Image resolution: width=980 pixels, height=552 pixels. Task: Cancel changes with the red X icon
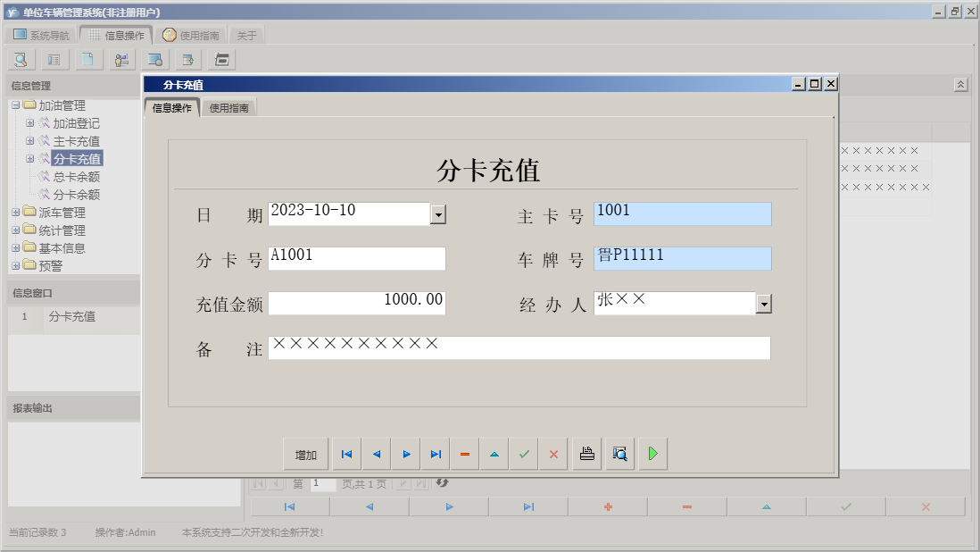(x=552, y=454)
